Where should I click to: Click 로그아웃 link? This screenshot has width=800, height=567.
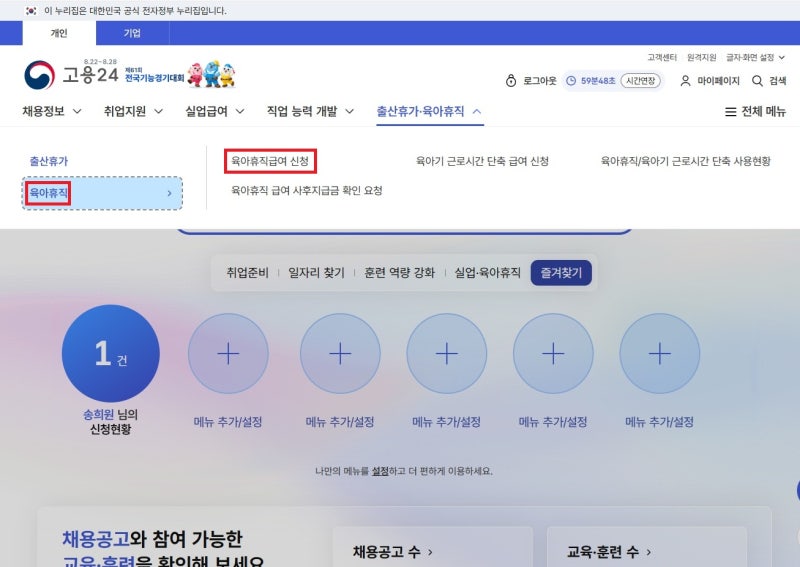(x=539, y=81)
